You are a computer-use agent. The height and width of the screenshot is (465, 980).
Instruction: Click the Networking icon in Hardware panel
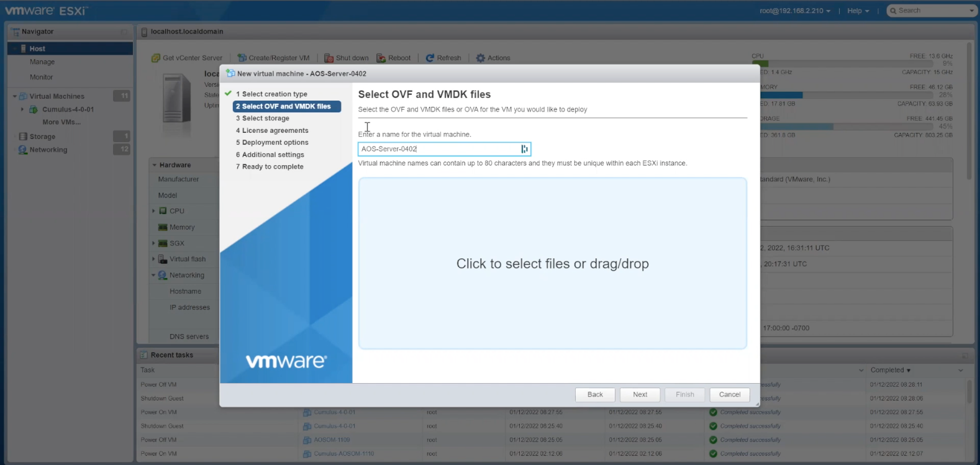(163, 275)
